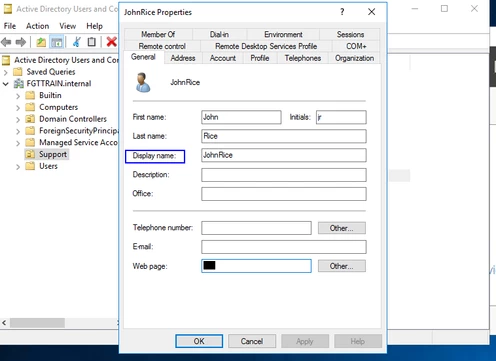
Task: Click the Web page field
Action: pos(256,266)
